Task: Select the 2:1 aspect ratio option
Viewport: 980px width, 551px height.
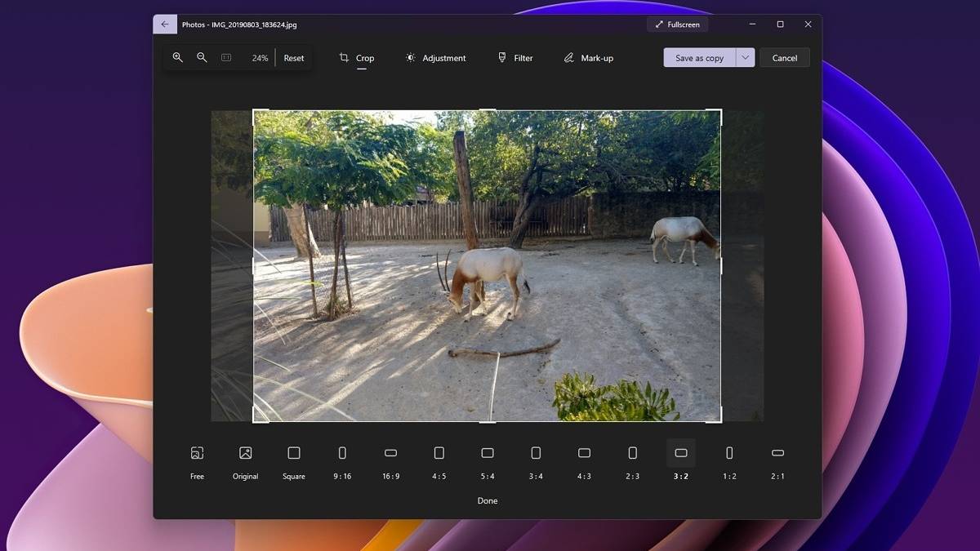Action: (x=777, y=454)
